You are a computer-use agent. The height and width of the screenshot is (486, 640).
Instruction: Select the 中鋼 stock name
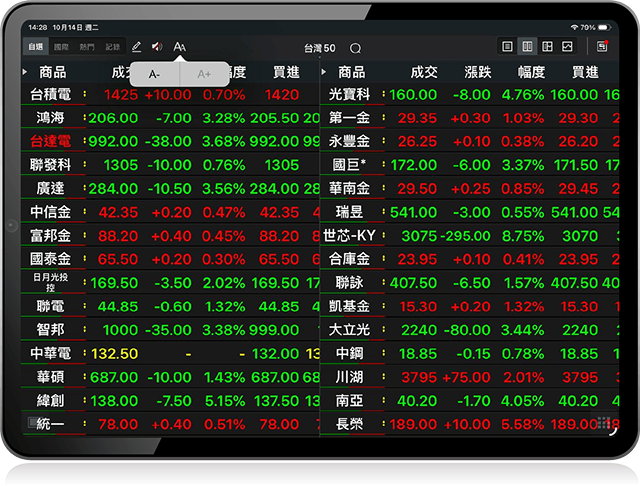(349, 353)
